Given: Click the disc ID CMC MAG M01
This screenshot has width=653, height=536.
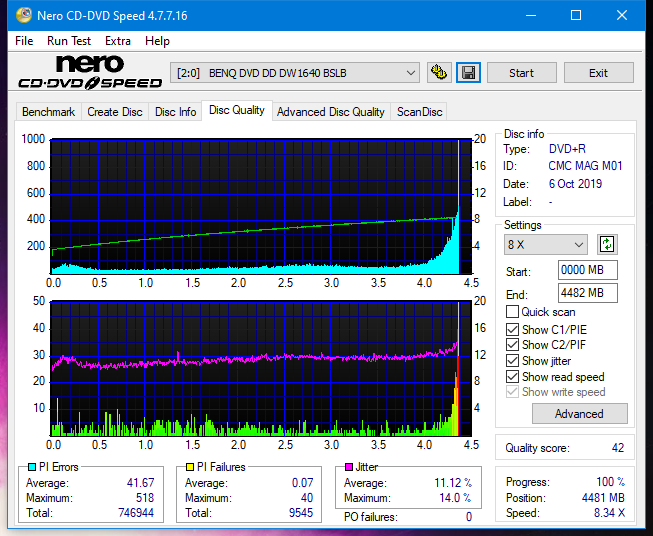Looking at the screenshot, I should pyautogui.click(x=585, y=166).
